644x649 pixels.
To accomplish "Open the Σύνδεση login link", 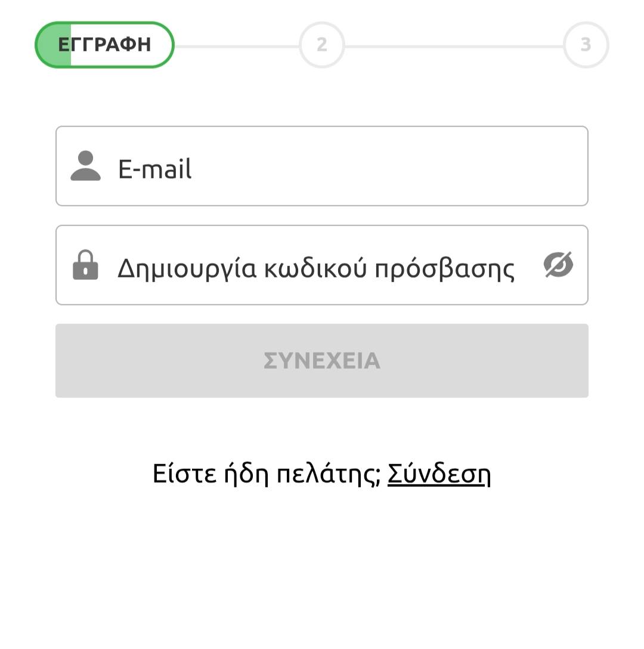I will (x=439, y=474).
